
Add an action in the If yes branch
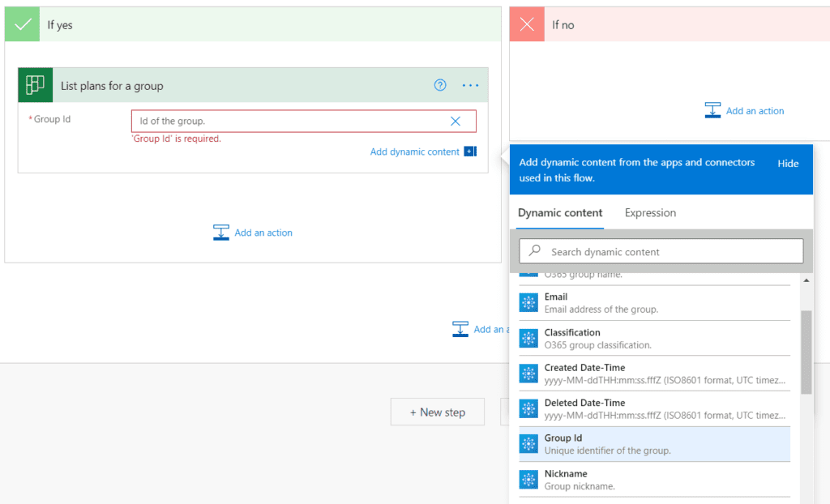click(x=253, y=233)
